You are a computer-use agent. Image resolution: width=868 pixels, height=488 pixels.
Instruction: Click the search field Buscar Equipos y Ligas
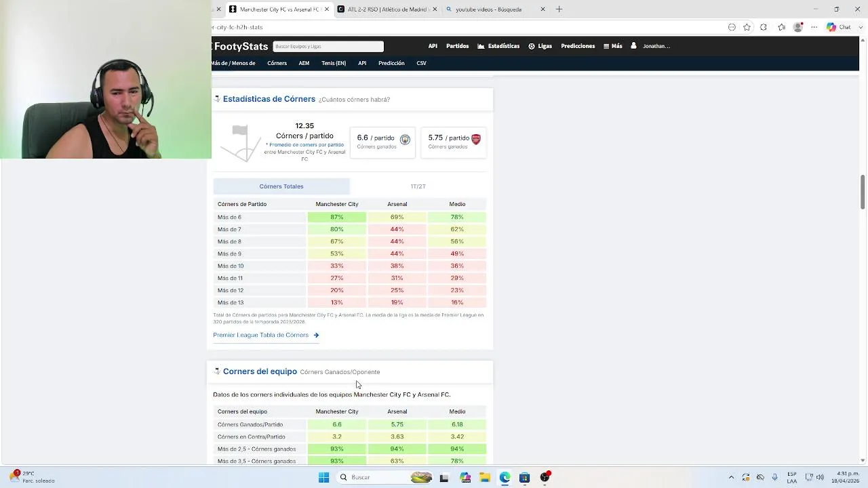pos(328,46)
